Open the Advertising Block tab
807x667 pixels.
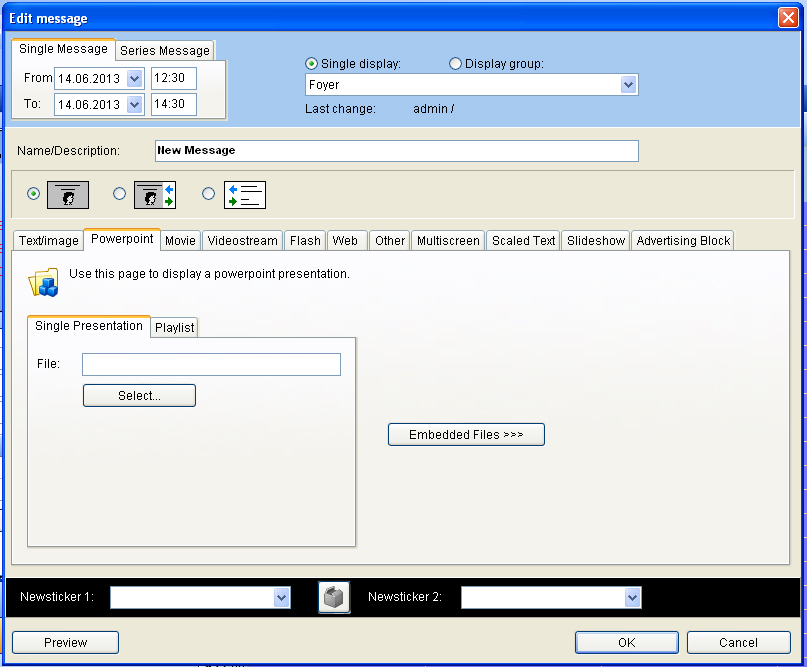[x=683, y=241]
